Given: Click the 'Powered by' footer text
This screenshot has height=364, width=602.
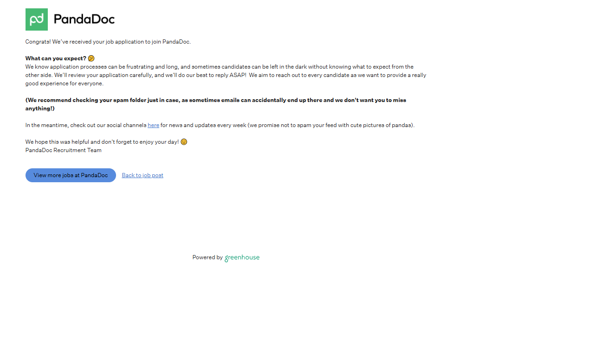Looking at the screenshot, I should (207, 257).
